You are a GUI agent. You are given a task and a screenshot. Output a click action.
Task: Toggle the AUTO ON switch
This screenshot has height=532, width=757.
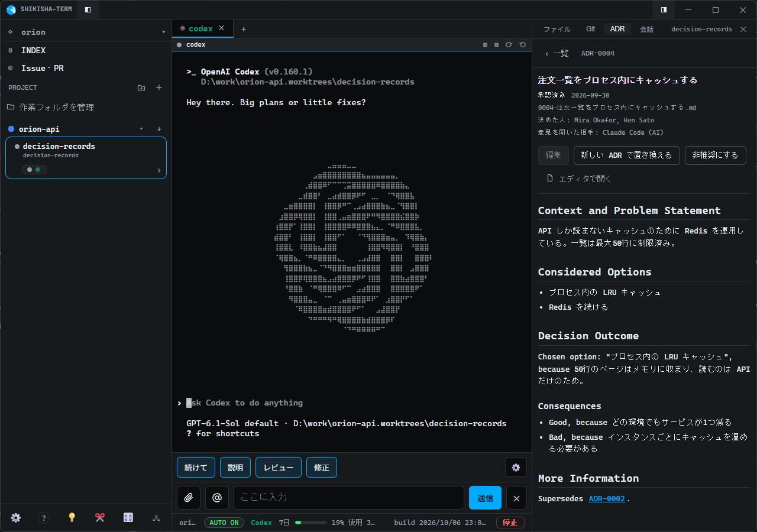224,523
